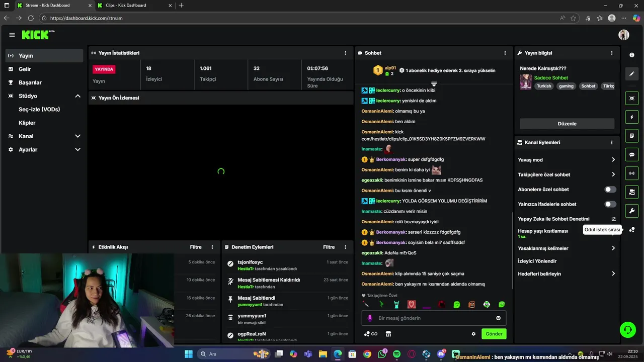Select the orange box face emote
644x362 pixels.
coord(471,305)
